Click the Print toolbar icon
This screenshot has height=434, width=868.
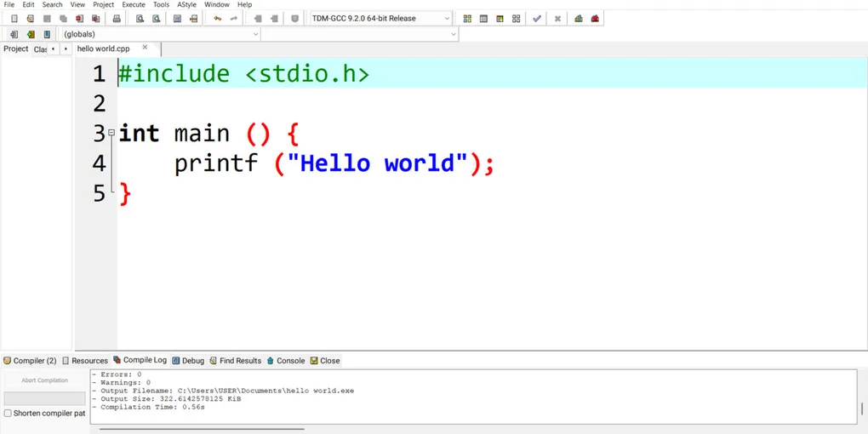117,18
